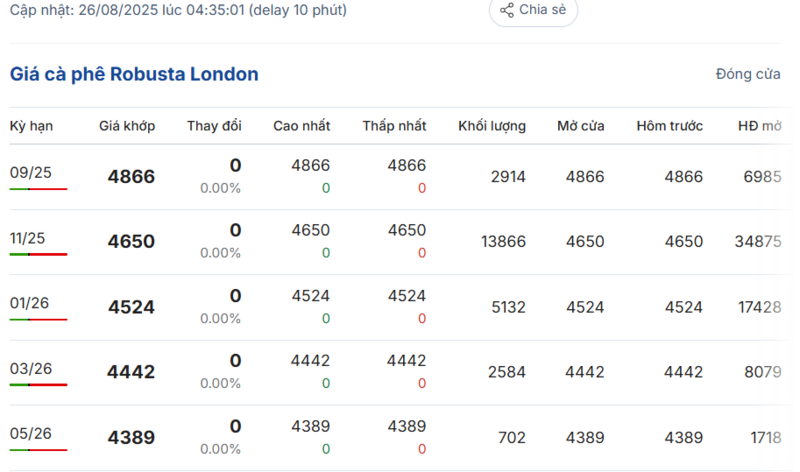Screen dimensions: 800x472
Task: Click the Hôm trước column header
Action: (x=669, y=126)
